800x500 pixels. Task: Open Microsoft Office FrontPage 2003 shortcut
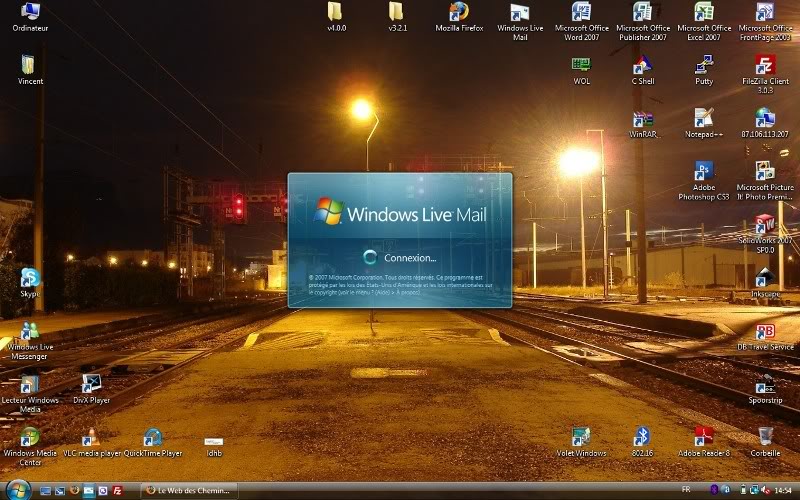click(765, 21)
